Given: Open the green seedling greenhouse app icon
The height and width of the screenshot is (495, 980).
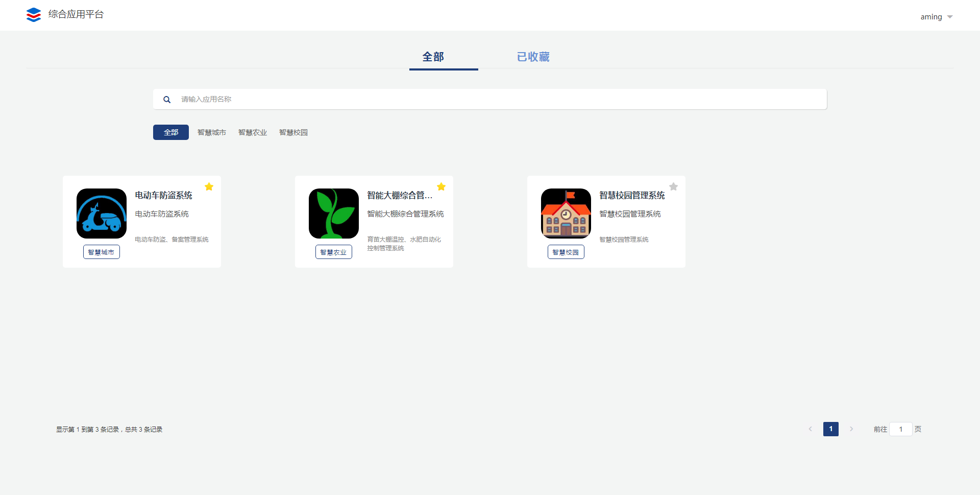Looking at the screenshot, I should [334, 214].
